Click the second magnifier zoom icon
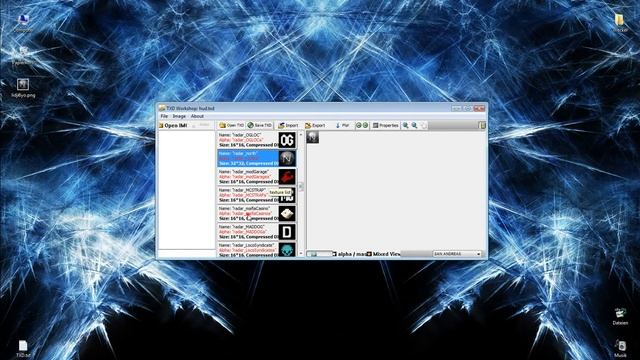The height and width of the screenshot is (360, 640). tap(414, 125)
